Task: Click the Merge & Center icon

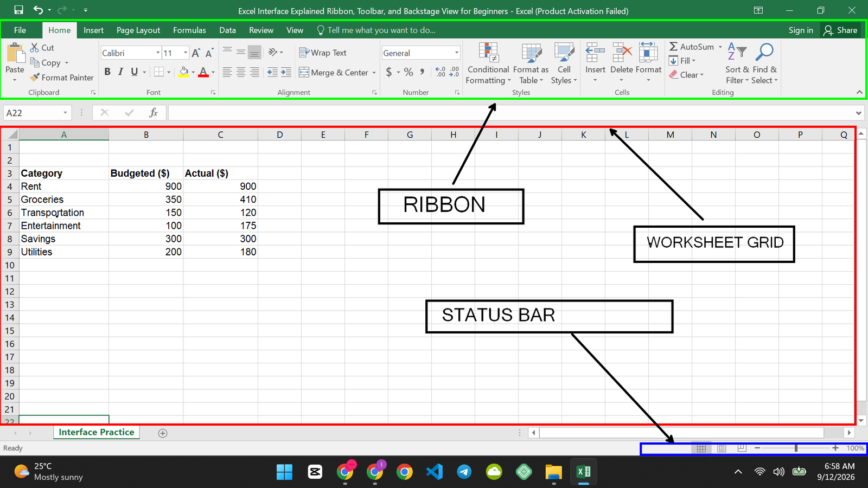Action: (x=304, y=72)
